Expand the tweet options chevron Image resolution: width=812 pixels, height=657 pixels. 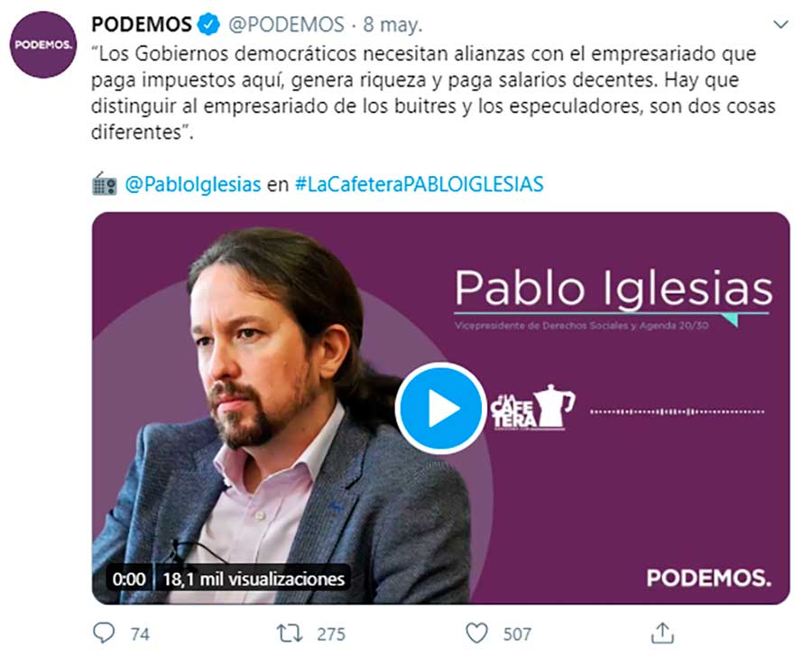[x=780, y=24]
